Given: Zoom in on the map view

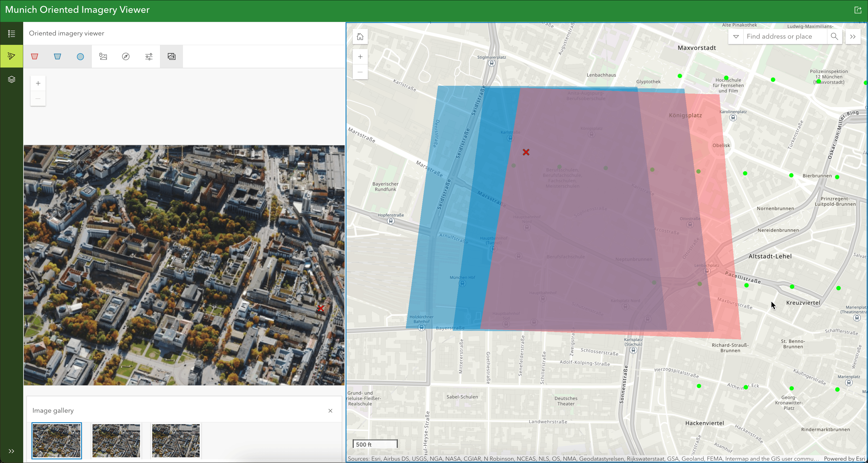Looking at the screenshot, I should point(360,57).
